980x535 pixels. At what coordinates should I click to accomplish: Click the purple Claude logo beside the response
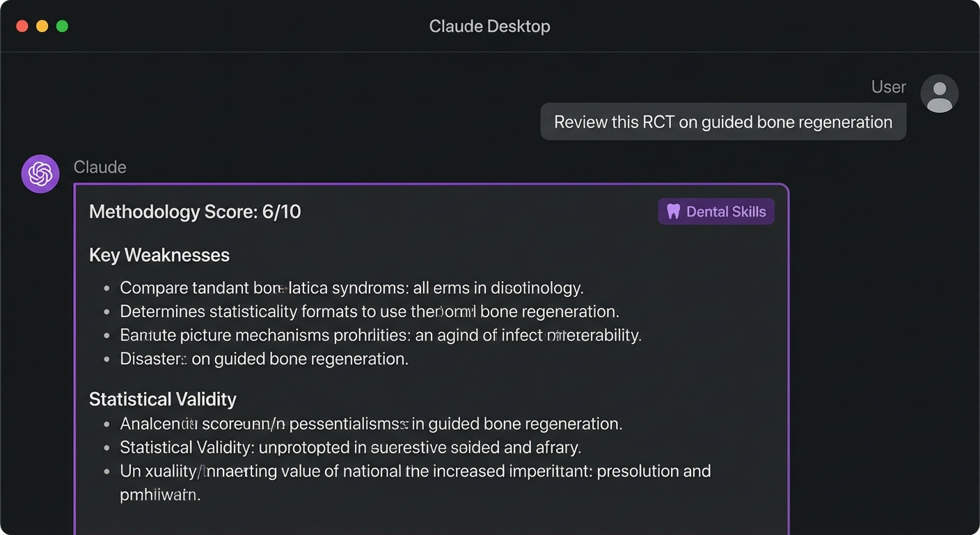(40, 173)
